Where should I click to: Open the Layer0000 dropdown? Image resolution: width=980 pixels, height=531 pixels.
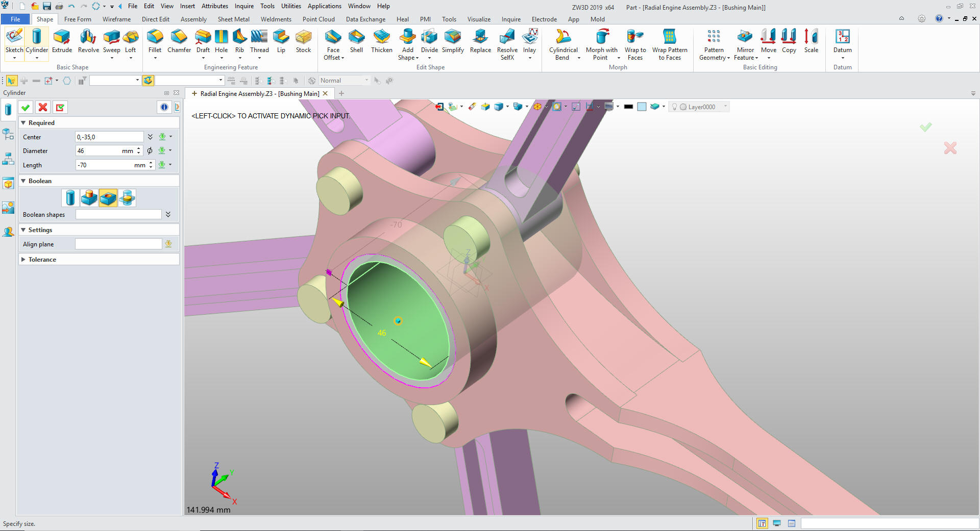[x=725, y=107]
